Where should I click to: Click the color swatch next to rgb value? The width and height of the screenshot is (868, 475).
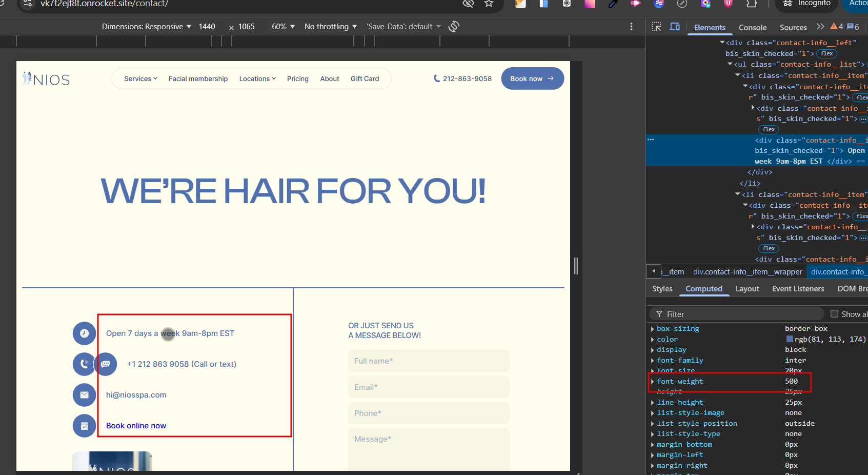pyautogui.click(x=790, y=339)
